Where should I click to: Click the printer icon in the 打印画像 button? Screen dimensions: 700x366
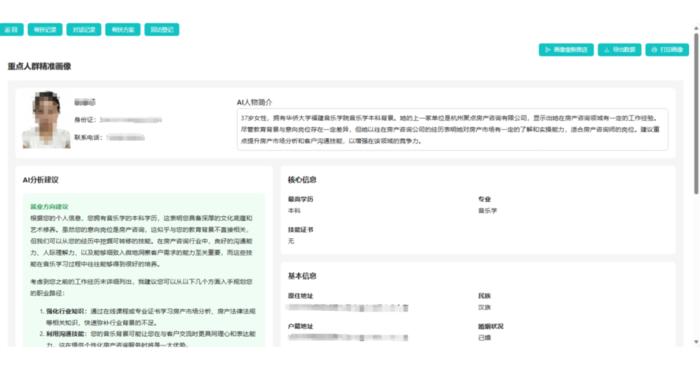click(654, 50)
